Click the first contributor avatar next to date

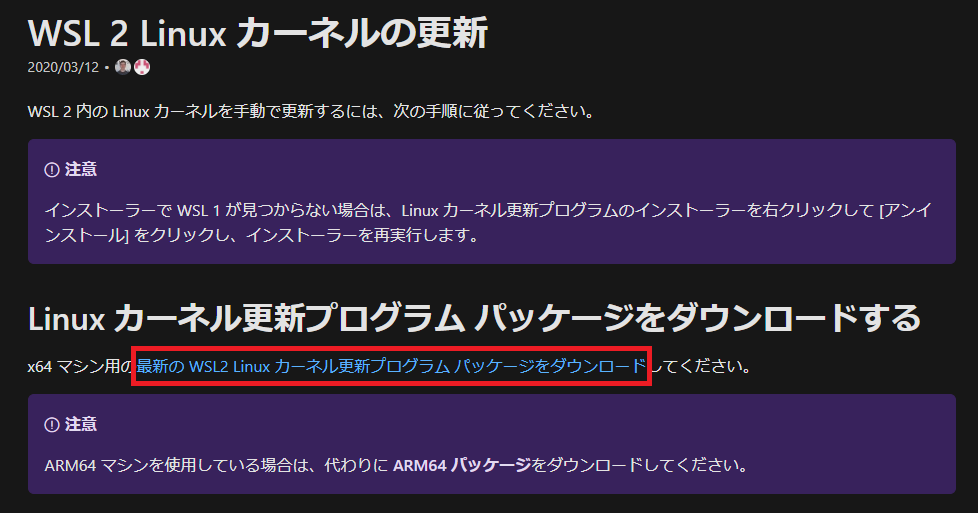click(123, 67)
